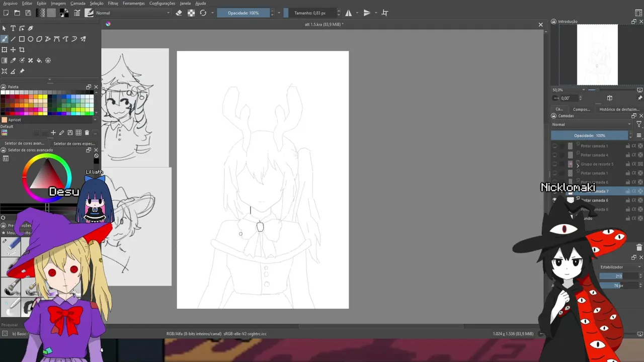Select the crop tool
Screen dimensions: 644x362
(x=22, y=50)
